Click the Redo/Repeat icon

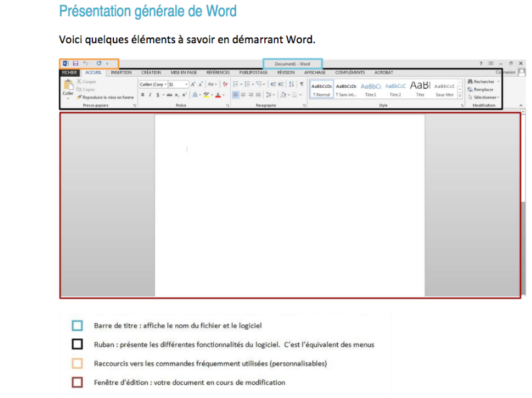point(99,64)
